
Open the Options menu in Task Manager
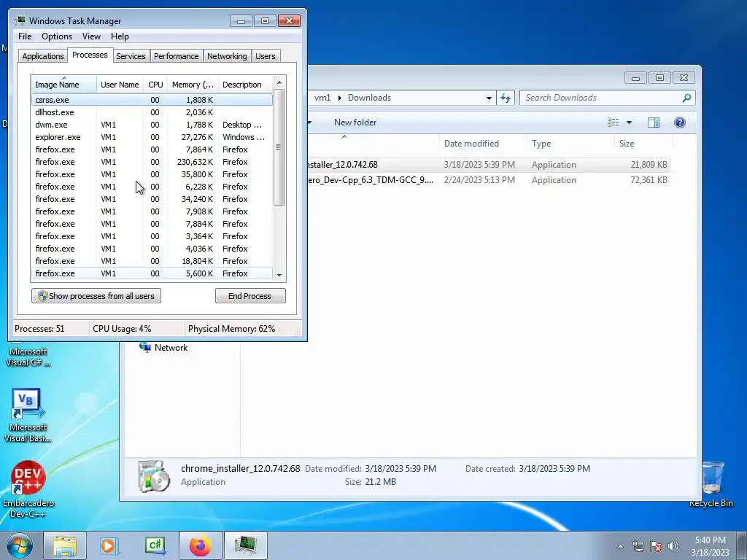coord(57,36)
